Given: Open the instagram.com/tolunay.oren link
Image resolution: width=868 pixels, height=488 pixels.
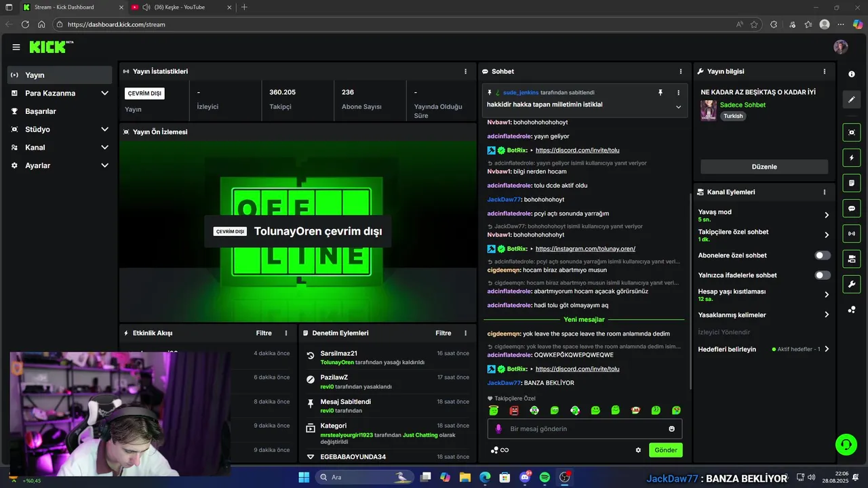Looking at the screenshot, I should [x=585, y=249].
